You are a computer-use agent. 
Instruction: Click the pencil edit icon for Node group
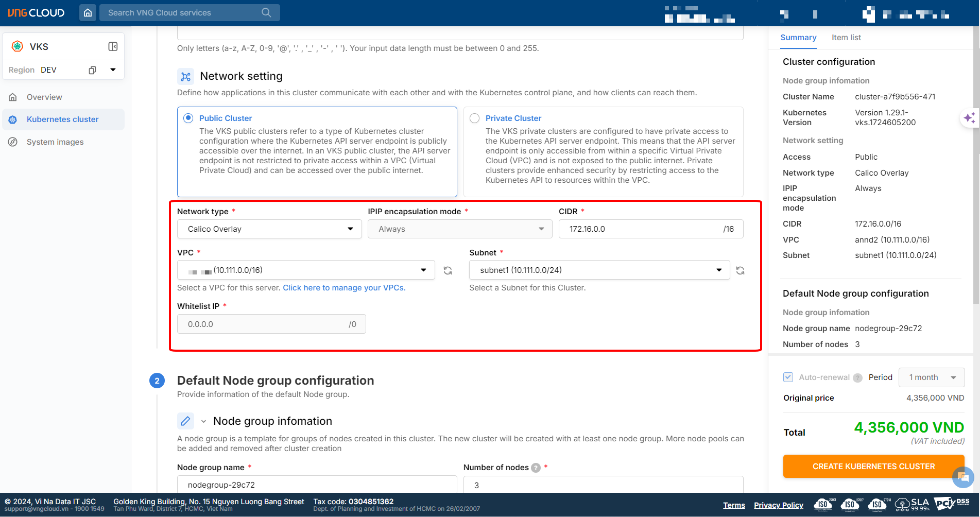(x=185, y=421)
